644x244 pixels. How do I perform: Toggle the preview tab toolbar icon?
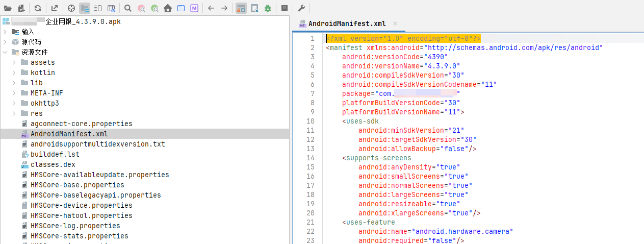tap(98, 8)
